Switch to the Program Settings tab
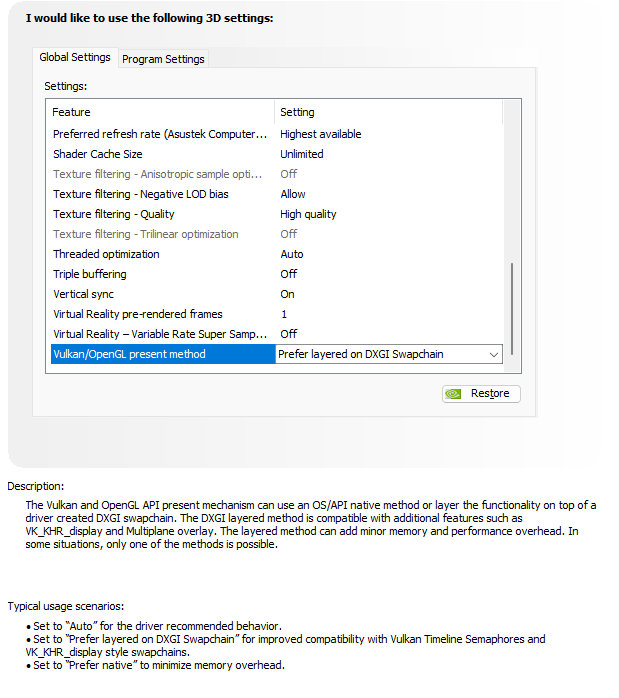619x698 pixels. [x=163, y=59]
